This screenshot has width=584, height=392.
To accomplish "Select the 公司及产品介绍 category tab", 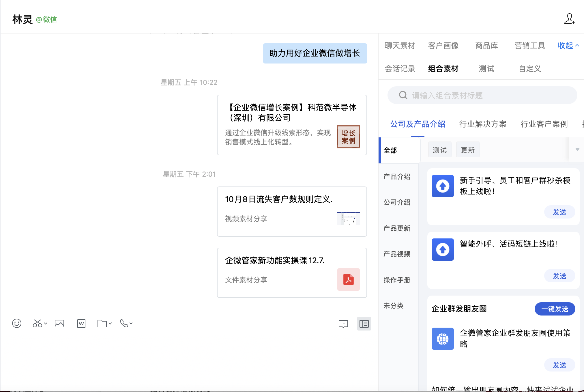I will [418, 124].
